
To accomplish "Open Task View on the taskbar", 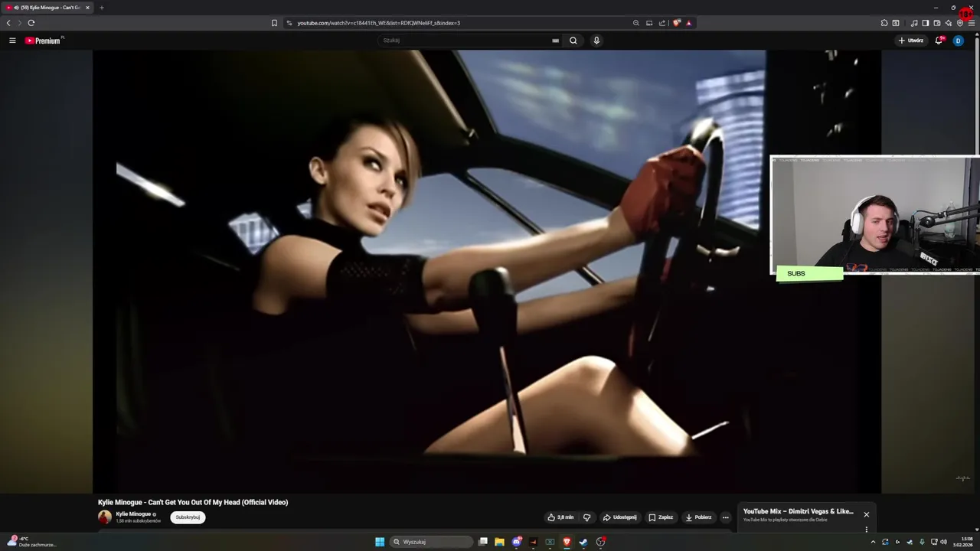I will [483, 542].
